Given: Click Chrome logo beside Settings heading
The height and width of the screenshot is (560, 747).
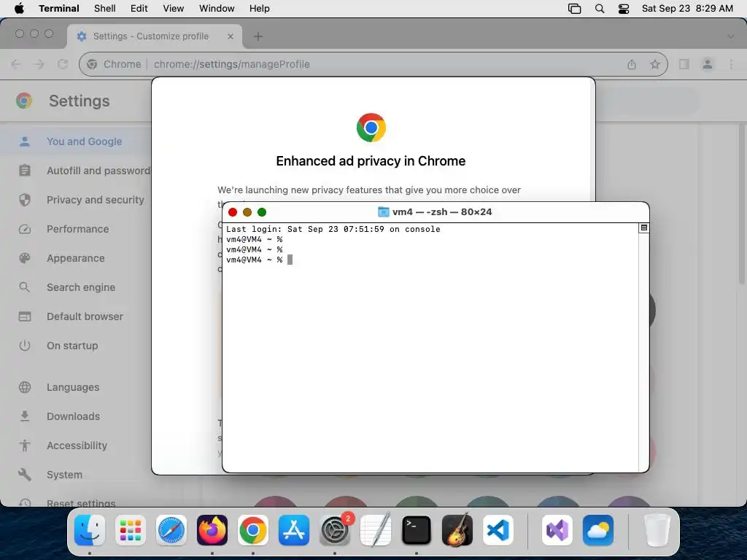Looking at the screenshot, I should point(24,101).
